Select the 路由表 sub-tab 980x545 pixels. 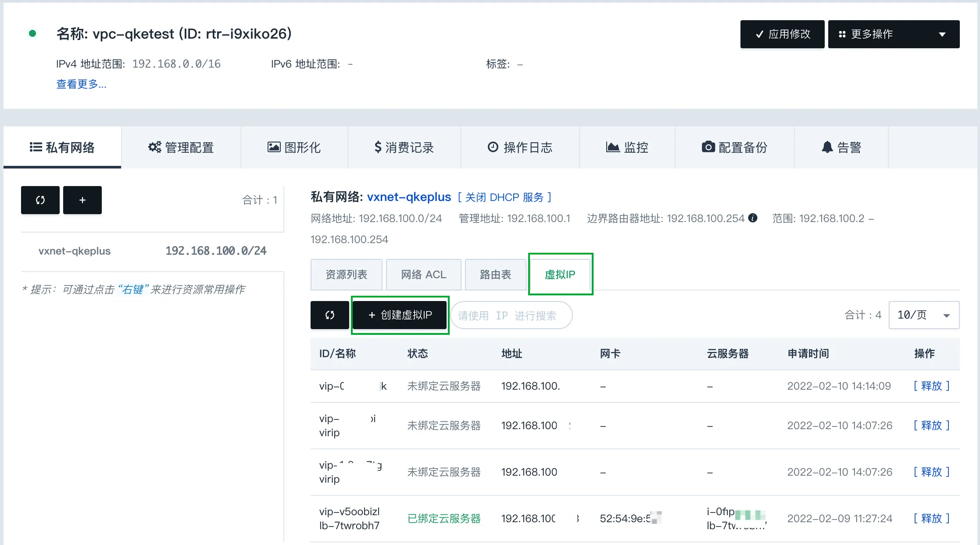tap(496, 275)
